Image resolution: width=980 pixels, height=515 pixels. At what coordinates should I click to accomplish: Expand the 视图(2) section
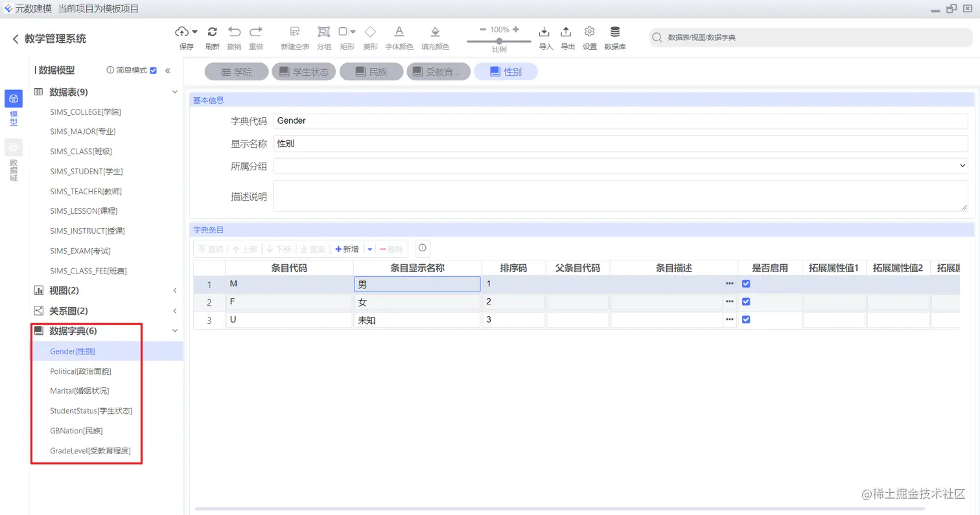click(174, 292)
